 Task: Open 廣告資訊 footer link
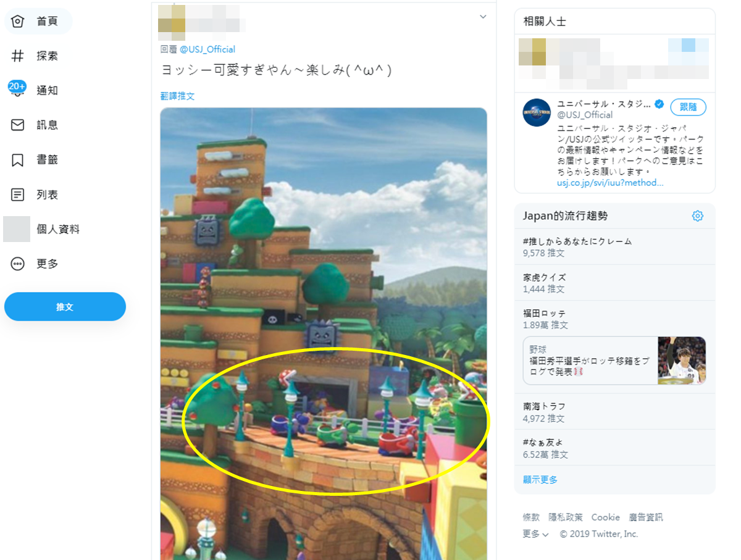[646, 517]
